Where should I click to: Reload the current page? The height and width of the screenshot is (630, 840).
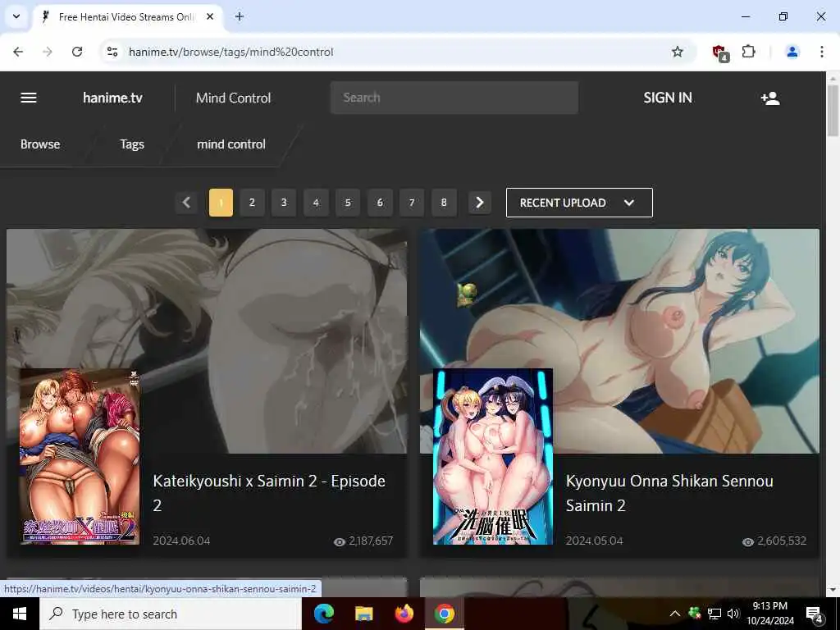click(77, 52)
